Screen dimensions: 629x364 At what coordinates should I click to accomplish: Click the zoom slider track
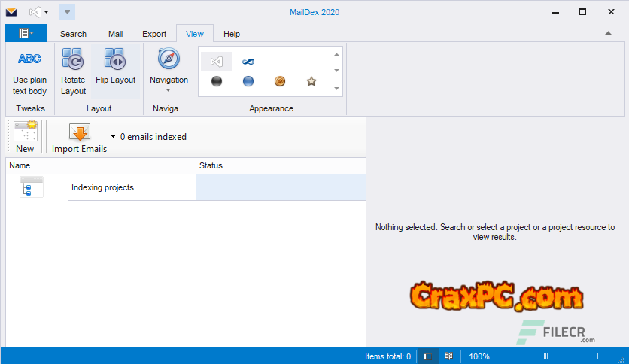coord(572,356)
